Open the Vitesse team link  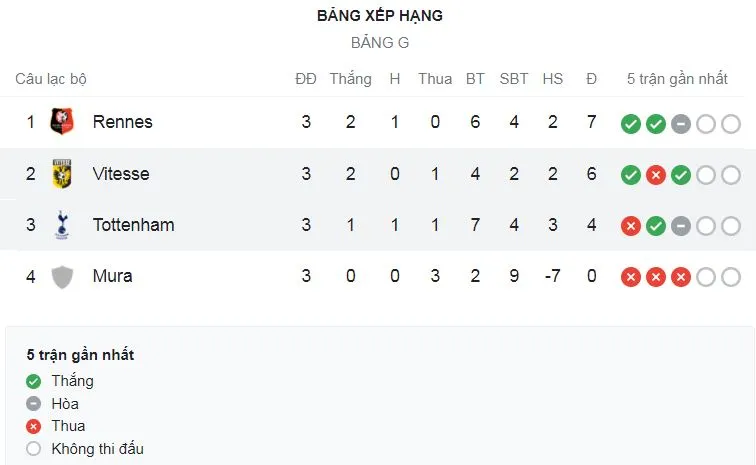[120, 174]
